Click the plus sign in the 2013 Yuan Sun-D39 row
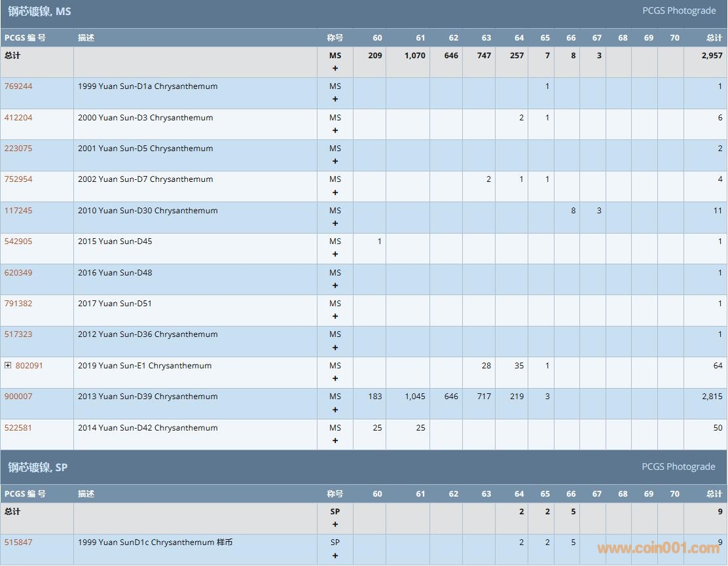This screenshot has width=728, height=566. [335, 410]
